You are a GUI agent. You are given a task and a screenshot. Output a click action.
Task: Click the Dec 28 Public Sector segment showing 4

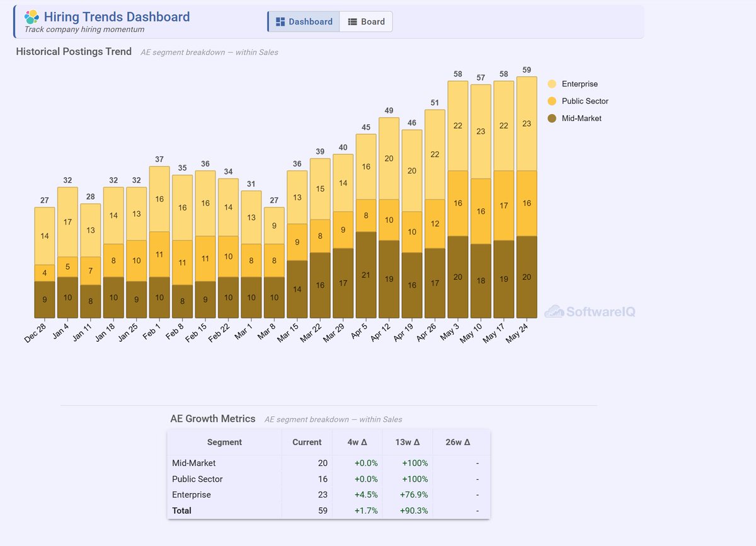pos(45,273)
